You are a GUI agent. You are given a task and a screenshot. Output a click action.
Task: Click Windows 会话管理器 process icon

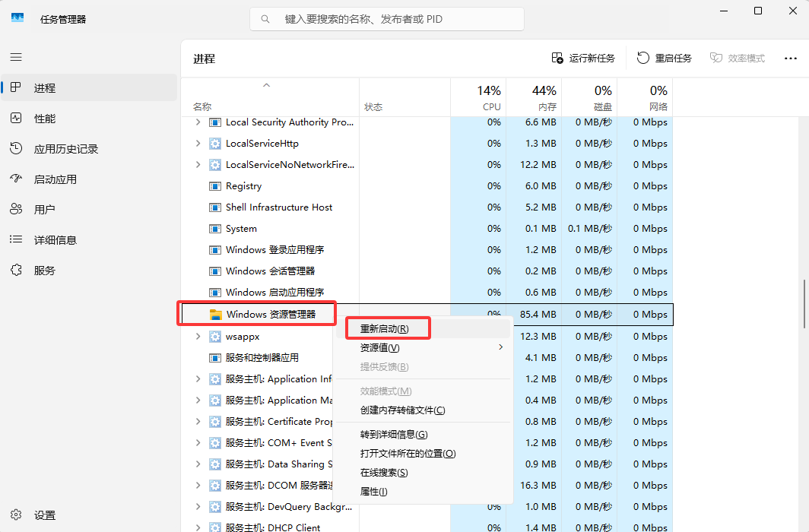point(214,271)
